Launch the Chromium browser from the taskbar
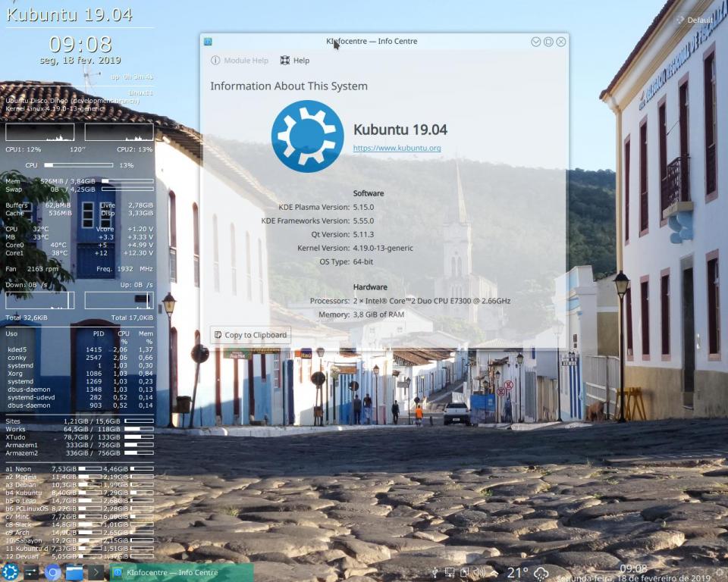 click(52, 572)
